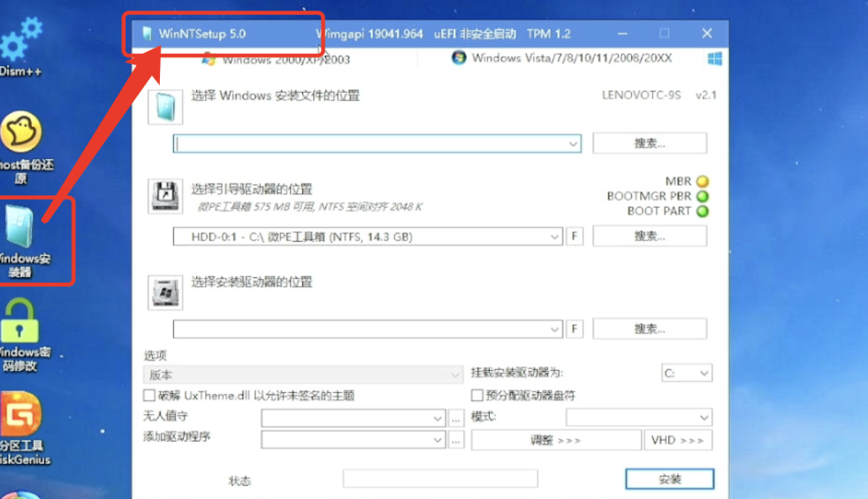This screenshot has height=499, width=868.
Task: Open the mode (模式) dropdown
Action: (x=639, y=417)
